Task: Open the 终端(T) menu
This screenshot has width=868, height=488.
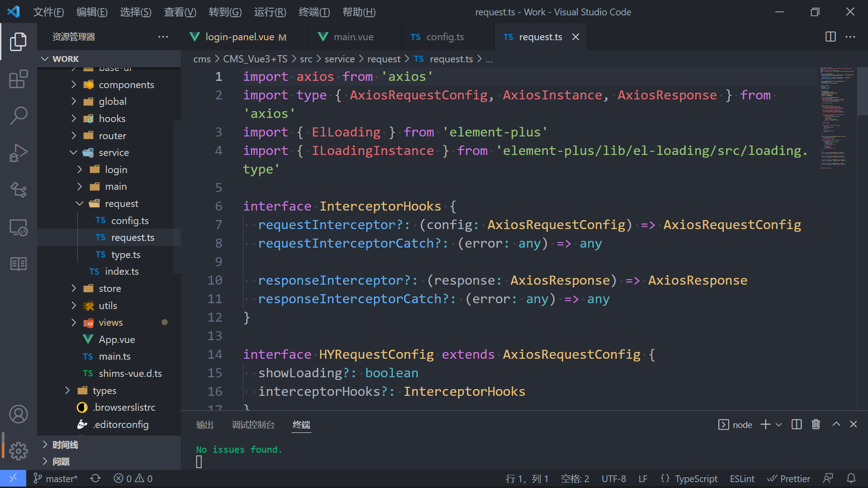Action: pyautogui.click(x=314, y=12)
